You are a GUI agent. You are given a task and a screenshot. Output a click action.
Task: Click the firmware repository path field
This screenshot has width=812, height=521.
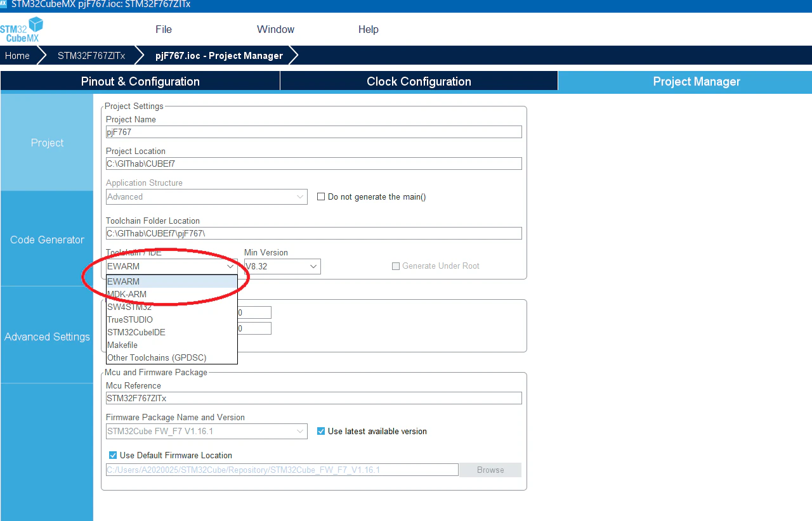tap(282, 470)
